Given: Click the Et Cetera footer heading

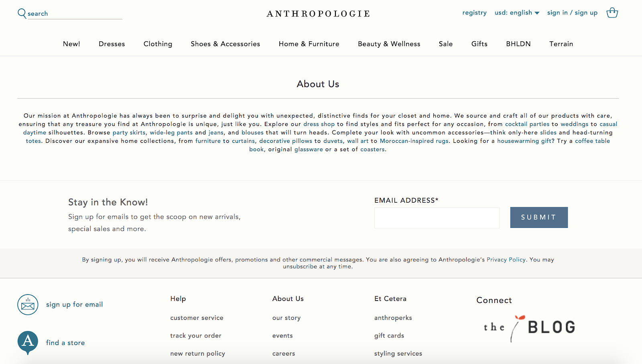Looking at the screenshot, I should (x=390, y=299).
